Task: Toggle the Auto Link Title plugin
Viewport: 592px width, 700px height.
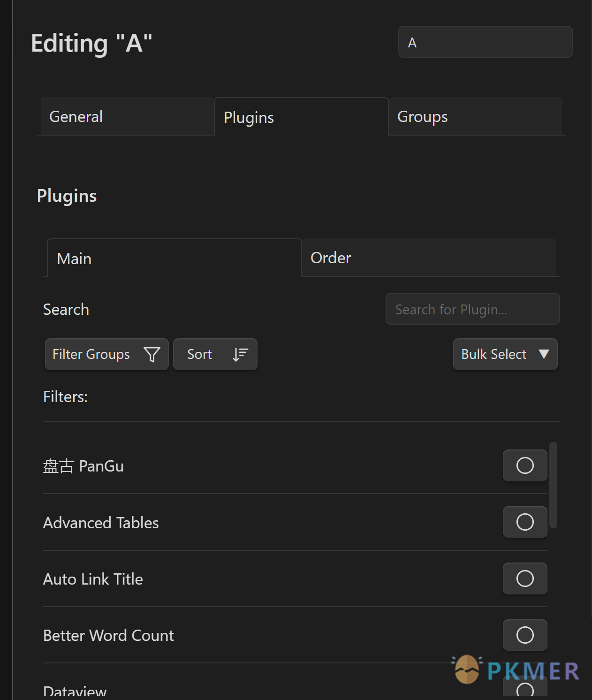Action: 525,578
